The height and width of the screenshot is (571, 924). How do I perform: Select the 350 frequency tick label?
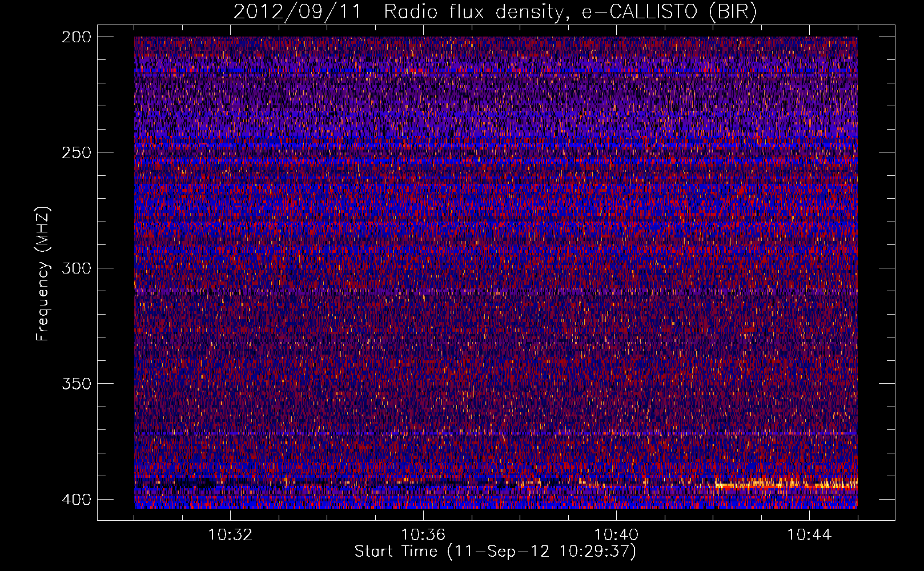76,383
